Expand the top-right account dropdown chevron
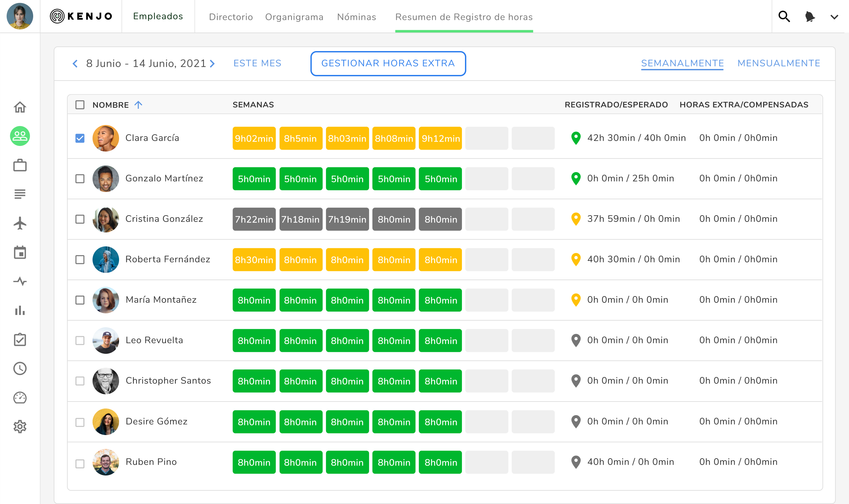 (x=834, y=17)
